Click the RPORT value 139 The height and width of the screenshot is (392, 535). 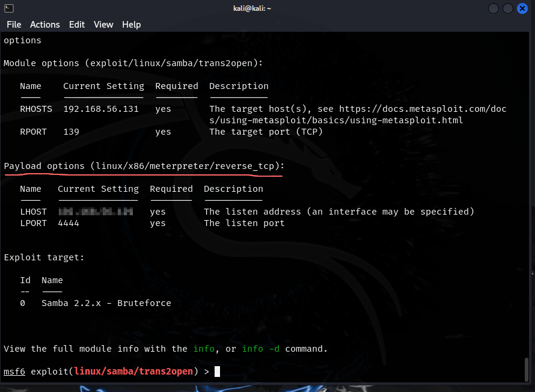pyautogui.click(x=72, y=132)
